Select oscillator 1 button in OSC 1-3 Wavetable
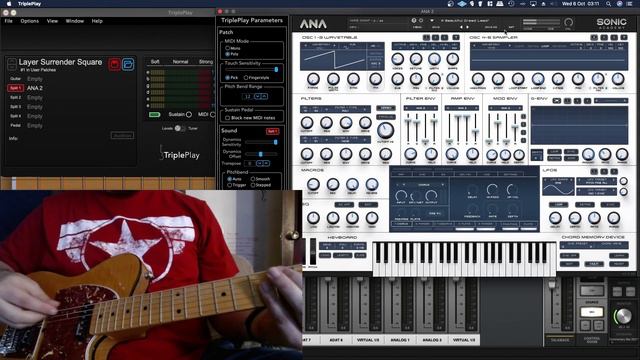The width and height of the screenshot is (640, 360). point(427,38)
